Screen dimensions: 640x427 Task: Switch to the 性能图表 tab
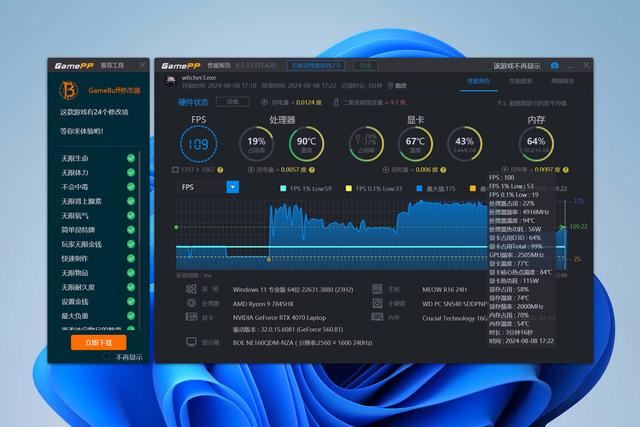[520, 81]
